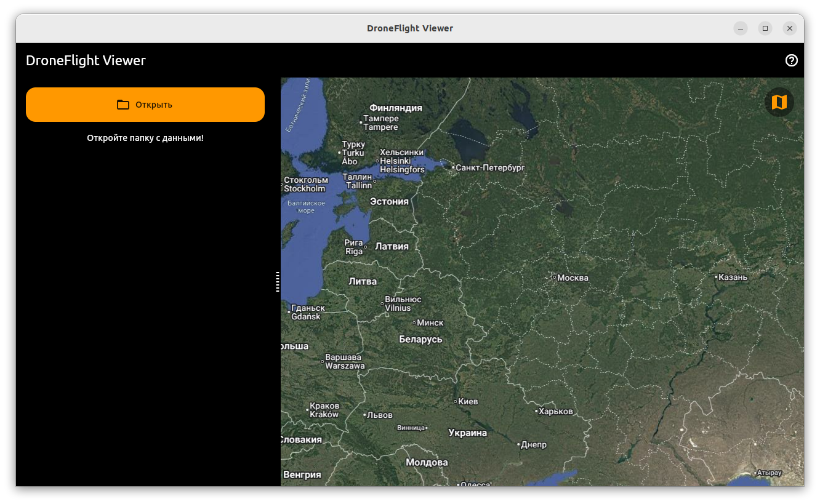Toggle the map layer type icon

(779, 102)
